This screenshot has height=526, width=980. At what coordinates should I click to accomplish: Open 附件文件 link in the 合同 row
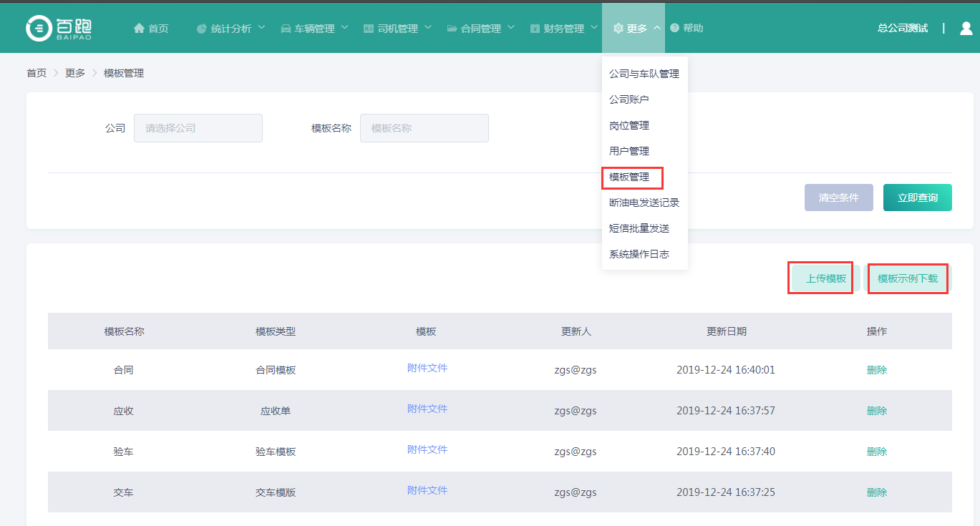tap(427, 368)
